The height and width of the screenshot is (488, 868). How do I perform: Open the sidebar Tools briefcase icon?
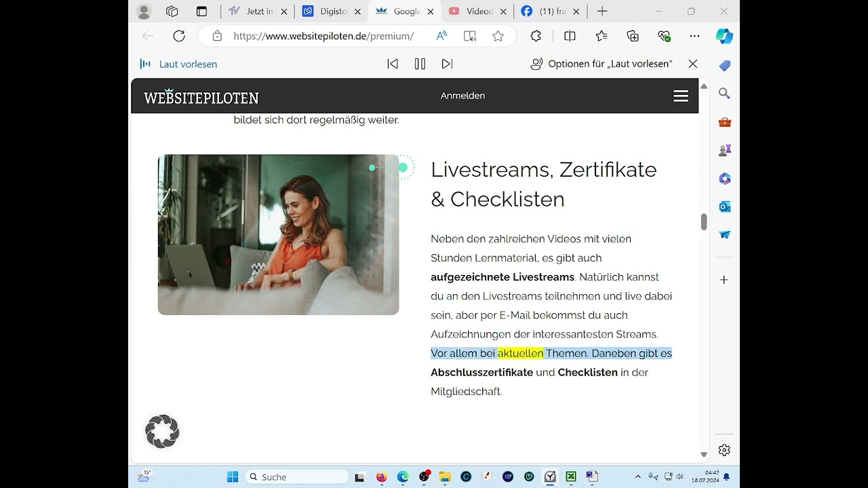point(724,122)
